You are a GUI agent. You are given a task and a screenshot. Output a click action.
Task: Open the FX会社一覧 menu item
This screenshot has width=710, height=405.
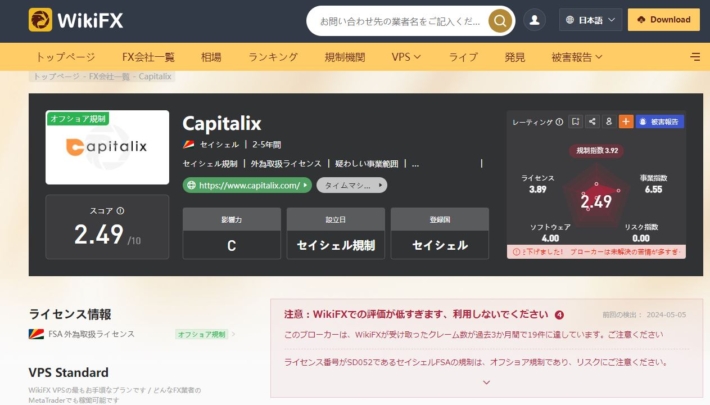point(148,57)
